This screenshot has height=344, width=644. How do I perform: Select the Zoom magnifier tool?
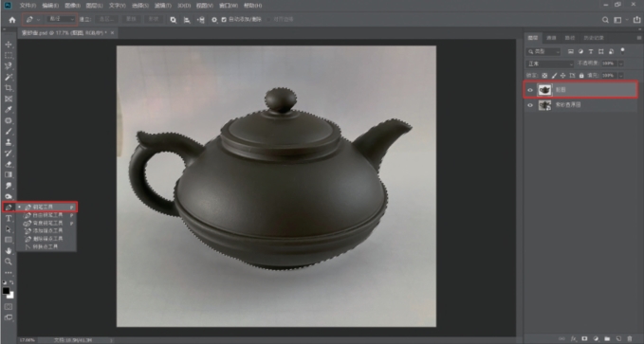(x=9, y=262)
